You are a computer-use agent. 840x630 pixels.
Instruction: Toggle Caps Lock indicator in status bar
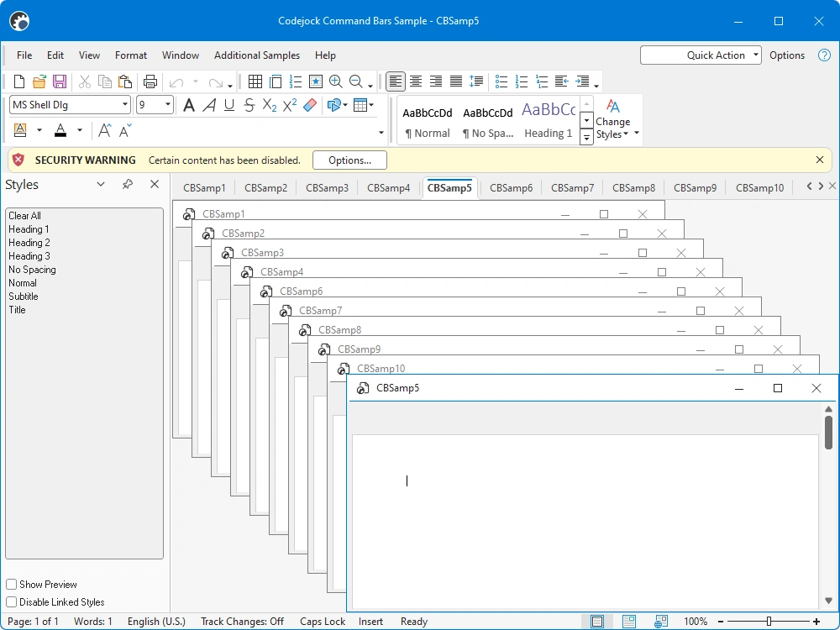pyautogui.click(x=323, y=622)
